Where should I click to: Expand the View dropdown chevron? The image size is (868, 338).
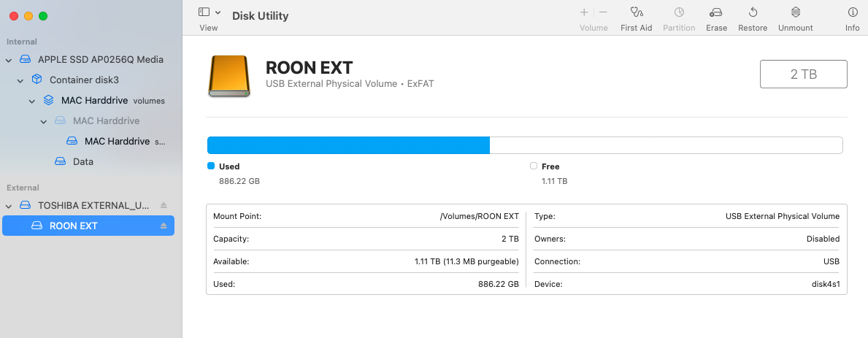pos(218,12)
